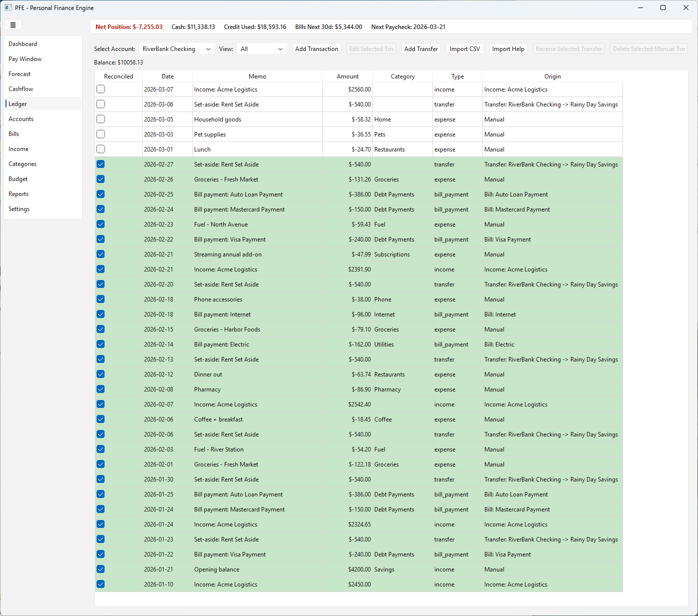The width and height of the screenshot is (698, 616).
Task: View the Reports page
Action: (x=19, y=193)
